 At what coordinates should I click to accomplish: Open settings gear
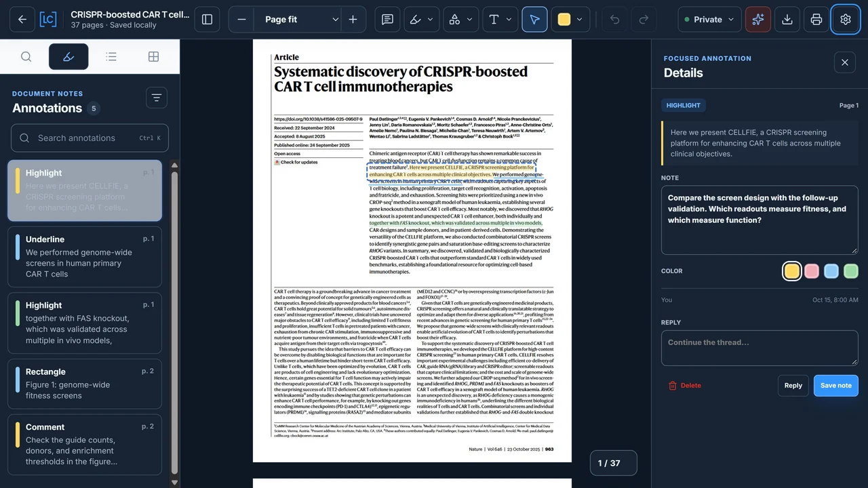pyautogui.click(x=846, y=20)
